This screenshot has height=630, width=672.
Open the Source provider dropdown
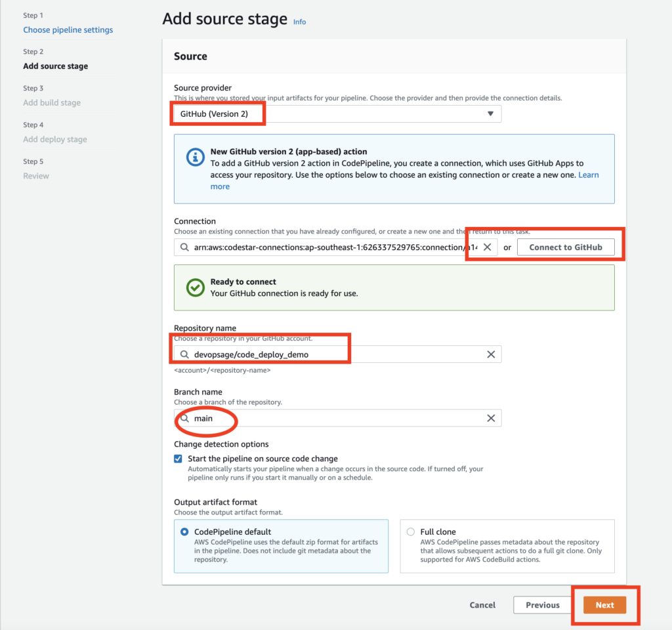pos(337,114)
